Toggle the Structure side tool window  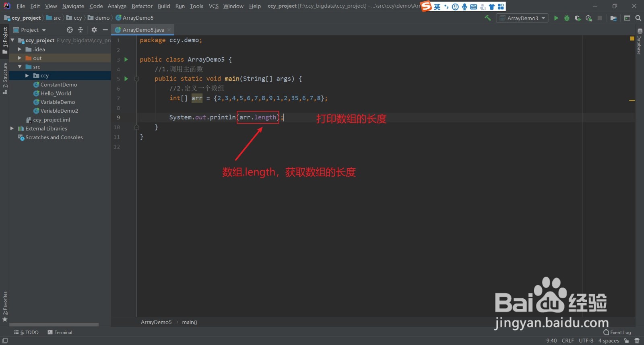click(x=5, y=79)
